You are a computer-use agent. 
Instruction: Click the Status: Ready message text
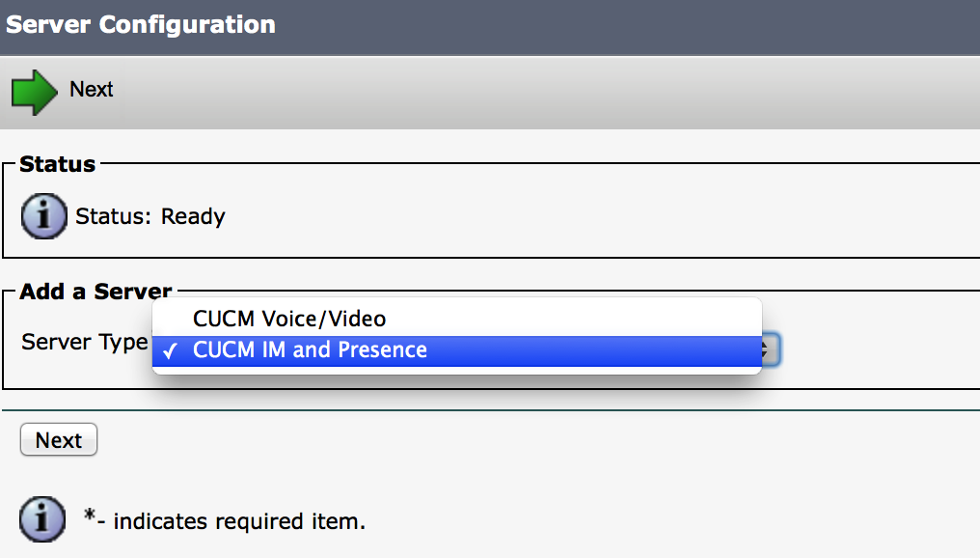click(x=150, y=216)
